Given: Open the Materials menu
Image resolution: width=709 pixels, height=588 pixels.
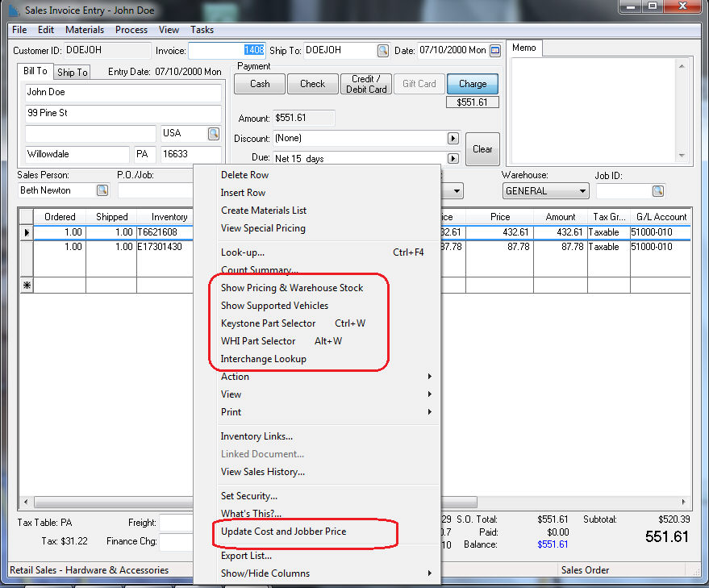Looking at the screenshot, I should (85, 30).
